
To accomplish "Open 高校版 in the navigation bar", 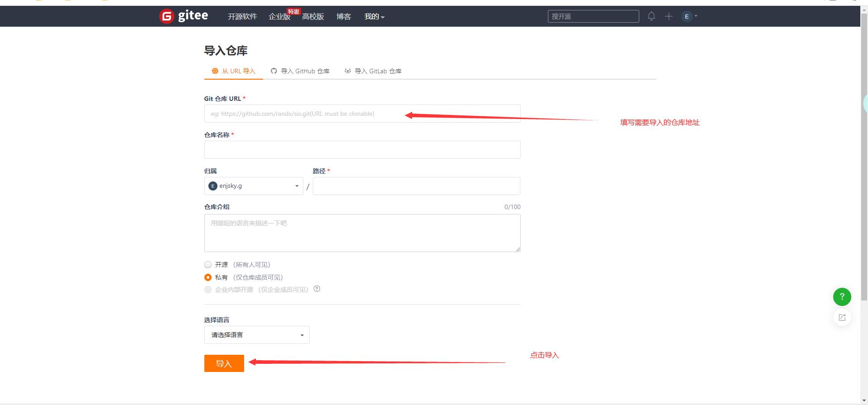I will click(313, 17).
